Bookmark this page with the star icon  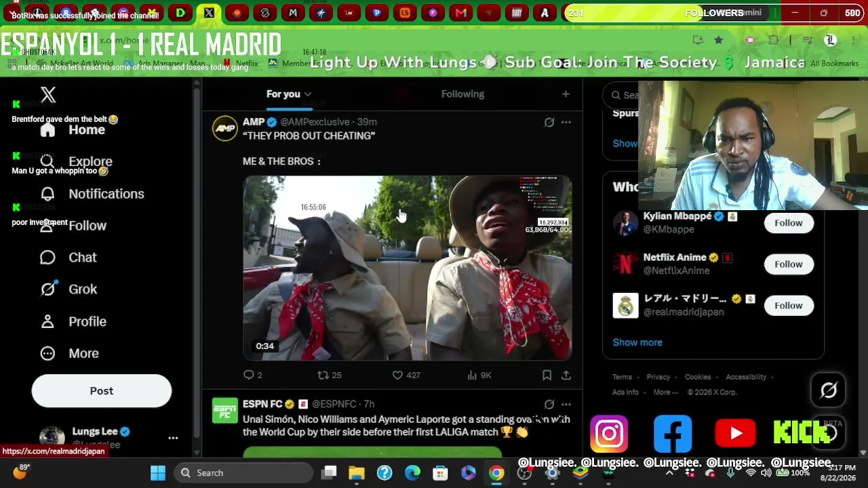coord(718,40)
